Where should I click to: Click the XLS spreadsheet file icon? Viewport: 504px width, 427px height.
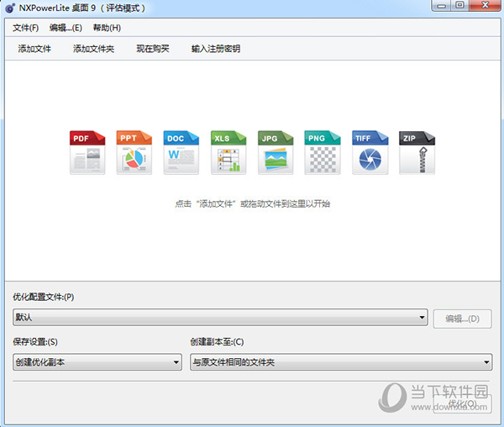[x=228, y=152]
